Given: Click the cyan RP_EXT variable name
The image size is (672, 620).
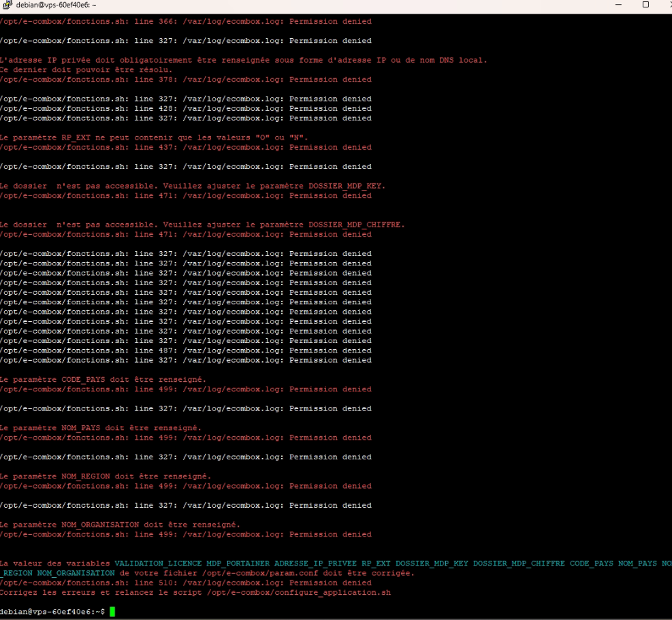Looking at the screenshot, I should (x=376, y=564).
